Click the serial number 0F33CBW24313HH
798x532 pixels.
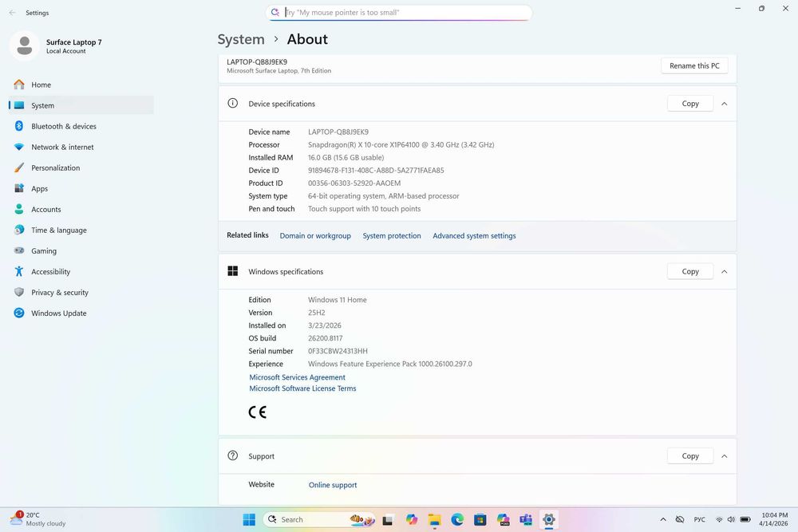pyautogui.click(x=338, y=351)
